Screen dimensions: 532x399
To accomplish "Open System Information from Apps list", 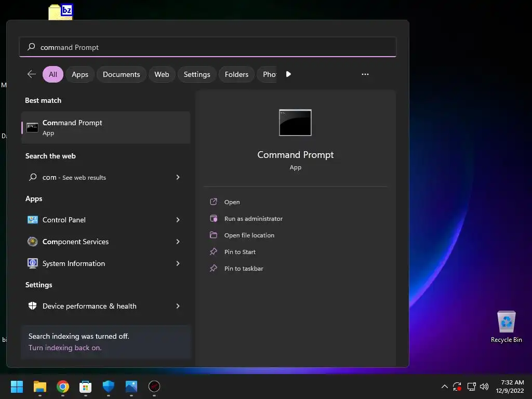I will (105, 263).
